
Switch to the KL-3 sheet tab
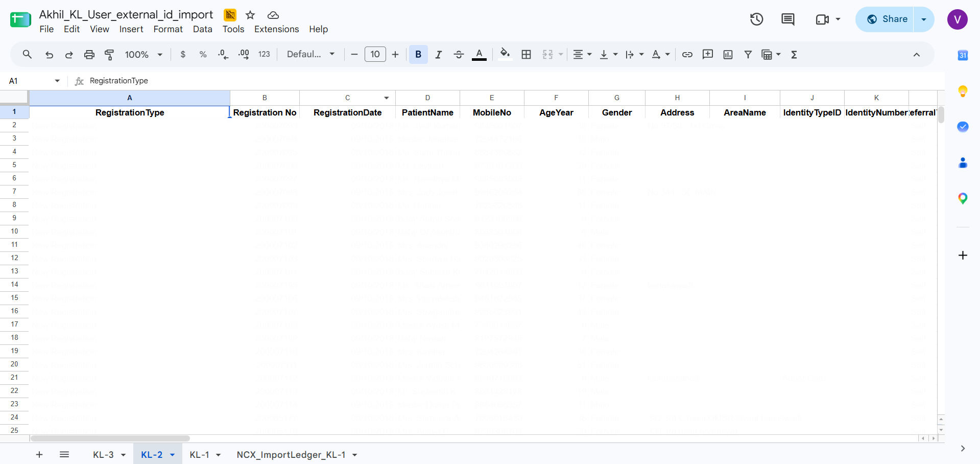[x=103, y=454]
